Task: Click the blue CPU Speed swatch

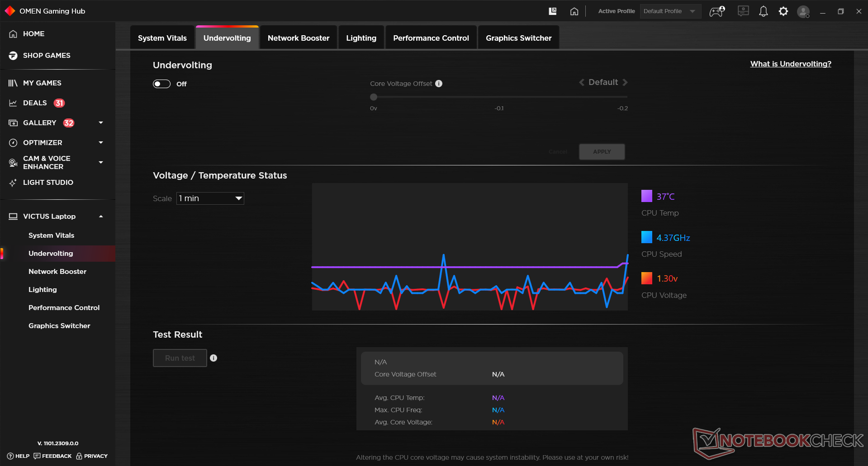Action: (647, 237)
